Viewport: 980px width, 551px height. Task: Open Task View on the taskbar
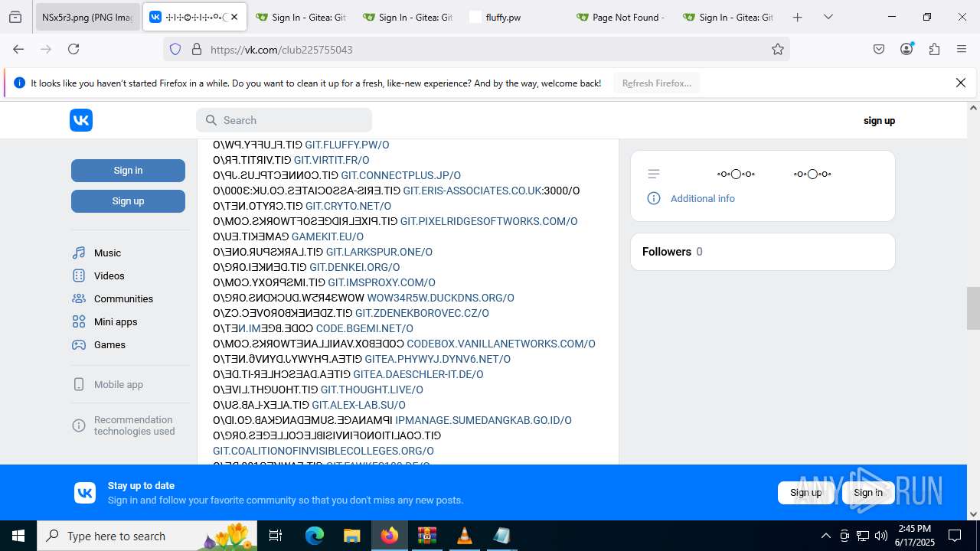(276, 536)
